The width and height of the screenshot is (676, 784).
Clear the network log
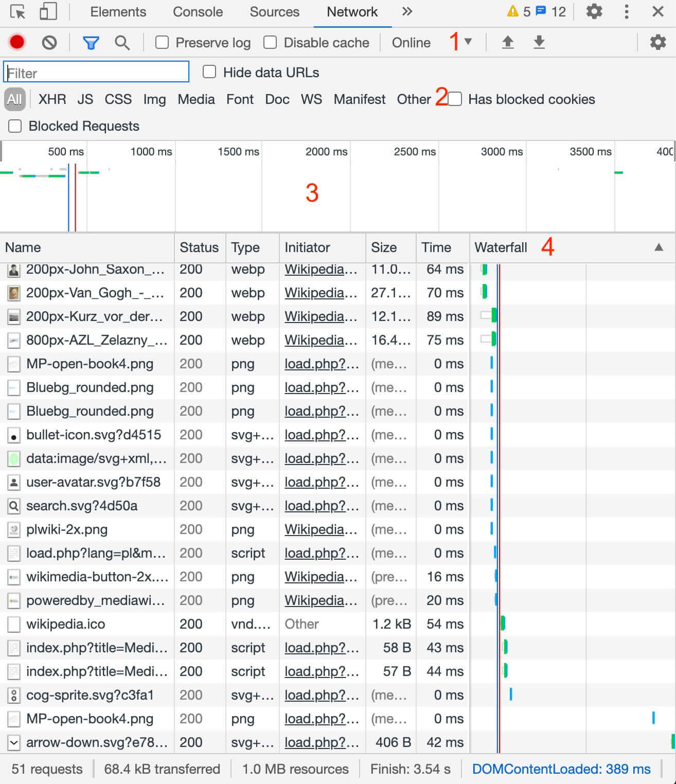49,43
